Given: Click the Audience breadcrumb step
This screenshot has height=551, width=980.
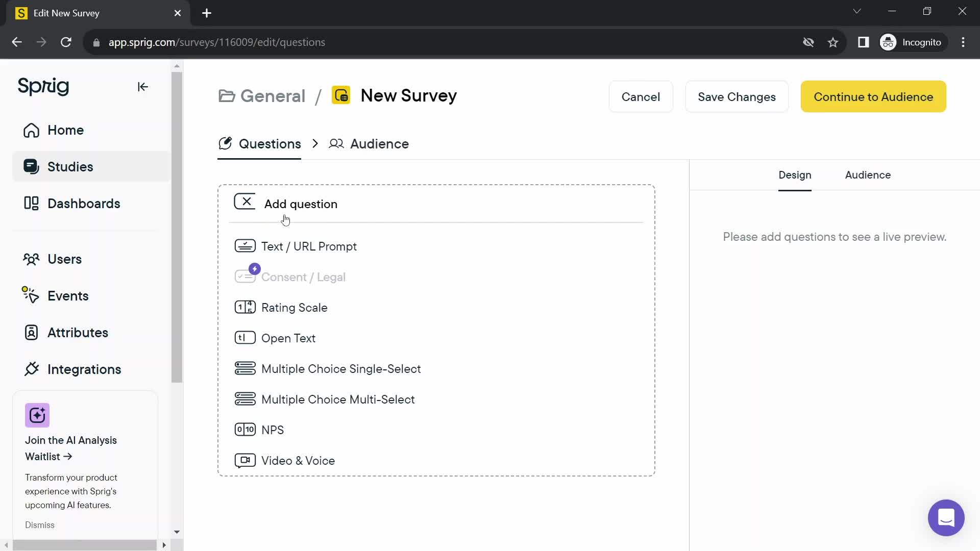Looking at the screenshot, I should [x=380, y=143].
